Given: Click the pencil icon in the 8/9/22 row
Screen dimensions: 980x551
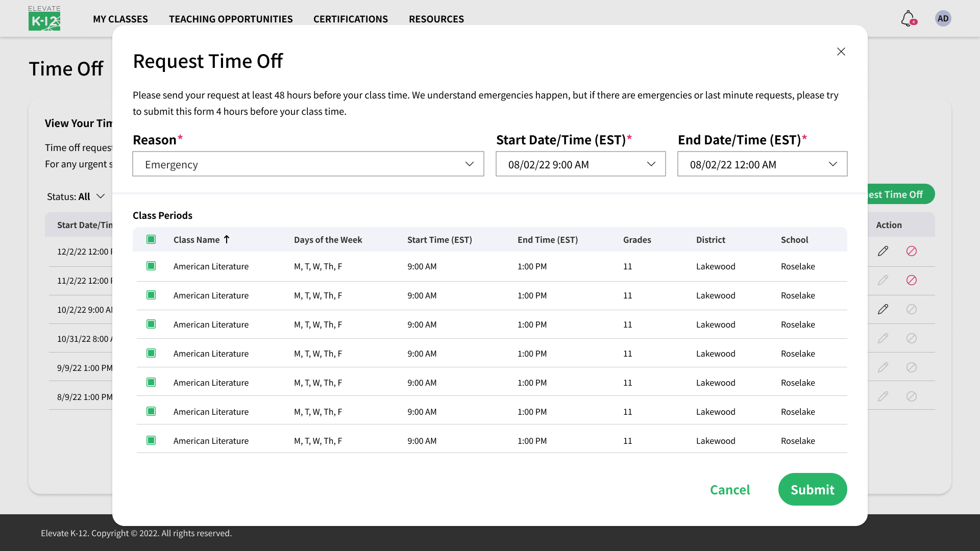Looking at the screenshot, I should (883, 396).
